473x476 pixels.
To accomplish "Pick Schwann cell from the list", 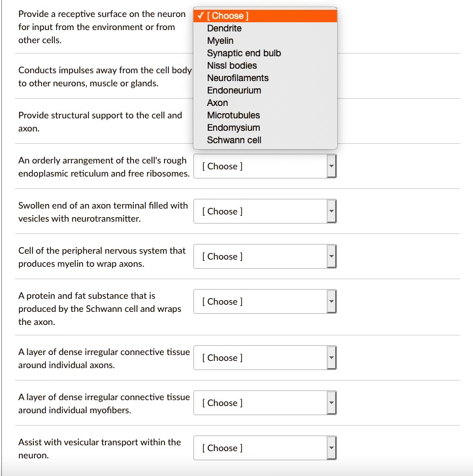I will pos(234,140).
